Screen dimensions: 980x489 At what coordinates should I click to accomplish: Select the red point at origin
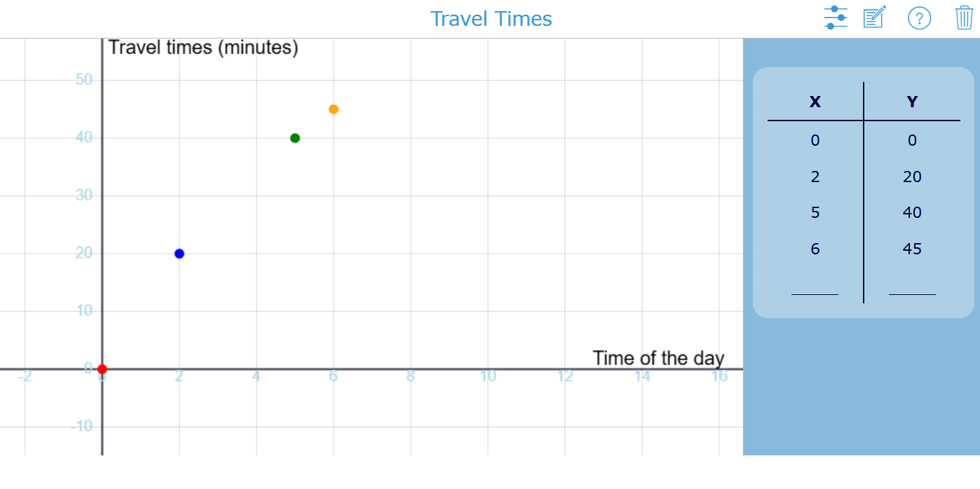point(102,369)
